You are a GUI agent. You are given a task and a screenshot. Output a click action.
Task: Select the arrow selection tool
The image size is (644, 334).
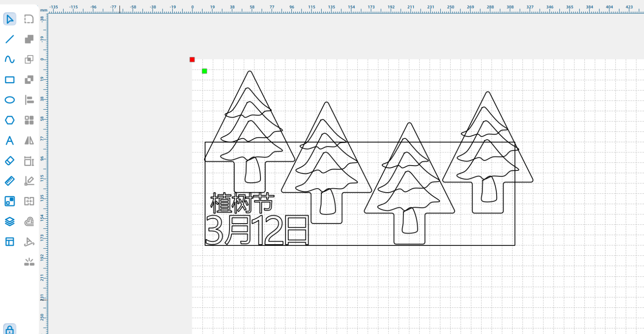(x=10, y=19)
